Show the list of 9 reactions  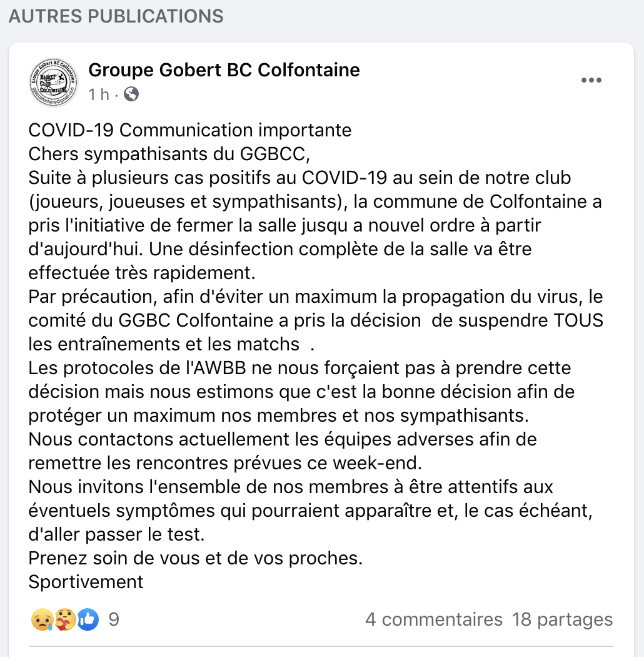[114, 619]
